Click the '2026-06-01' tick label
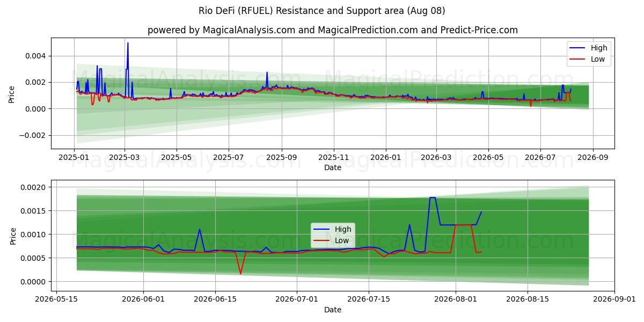Screen dimensions: 644x322 coord(143,299)
